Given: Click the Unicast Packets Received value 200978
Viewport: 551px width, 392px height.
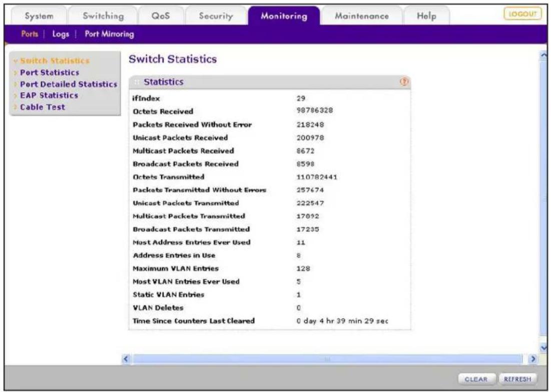Looking at the screenshot, I should click(x=310, y=138).
